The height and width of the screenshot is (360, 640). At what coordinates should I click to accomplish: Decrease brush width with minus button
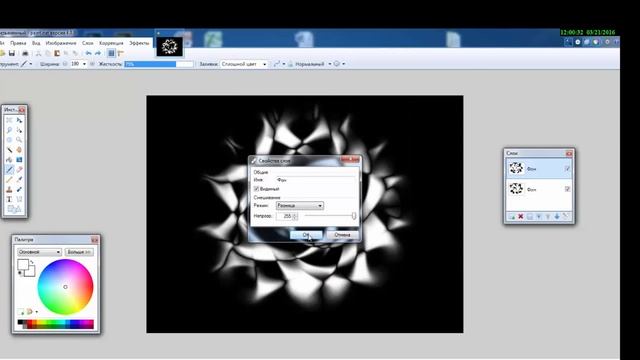click(x=65, y=64)
